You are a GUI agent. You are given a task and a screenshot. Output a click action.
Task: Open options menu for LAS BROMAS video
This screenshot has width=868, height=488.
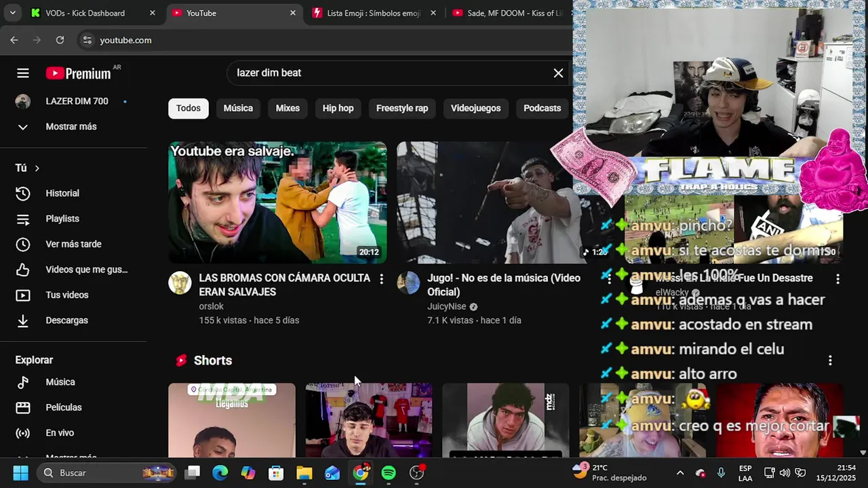pos(381,279)
